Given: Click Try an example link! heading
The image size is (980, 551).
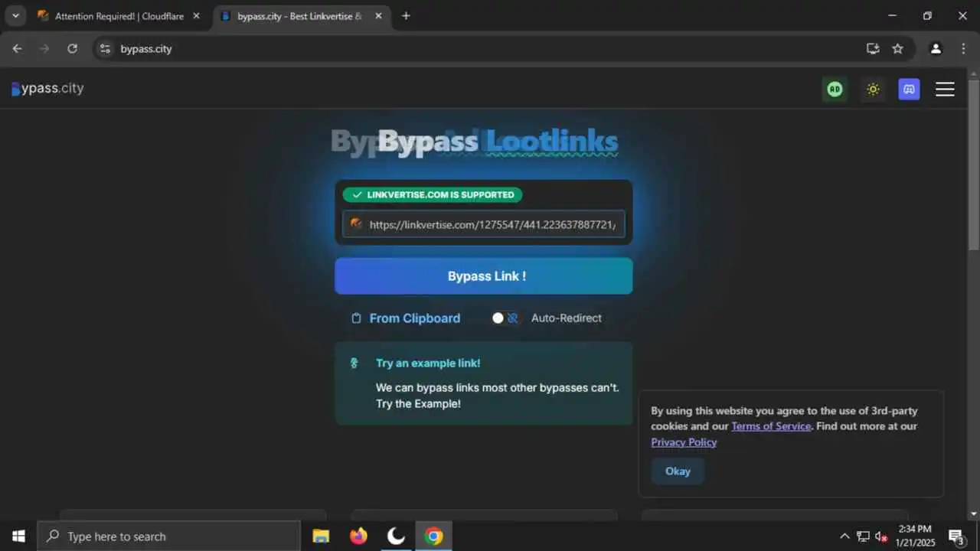Looking at the screenshot, I should pos(428,364).
